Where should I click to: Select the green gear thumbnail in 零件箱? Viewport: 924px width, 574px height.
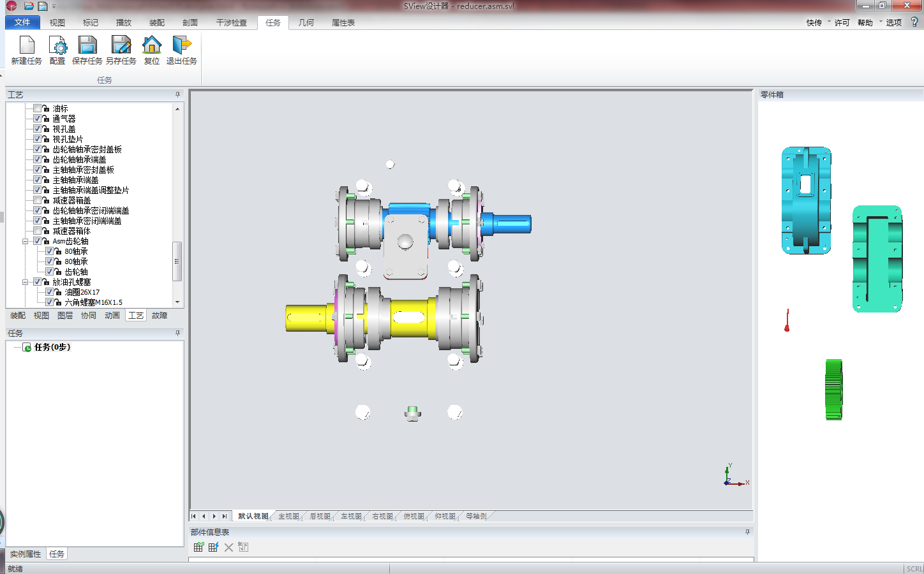pyautogui.click(x=833, y=389)
